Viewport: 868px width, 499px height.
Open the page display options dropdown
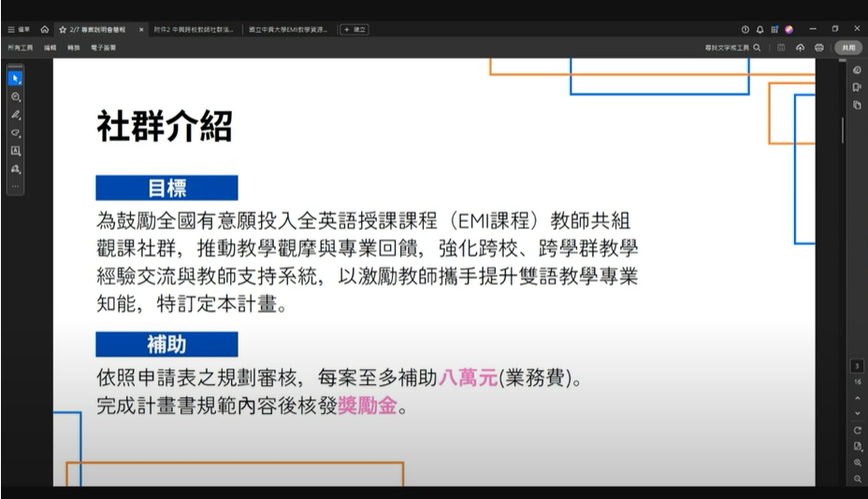pyautogui.click(x=857, y=447)
